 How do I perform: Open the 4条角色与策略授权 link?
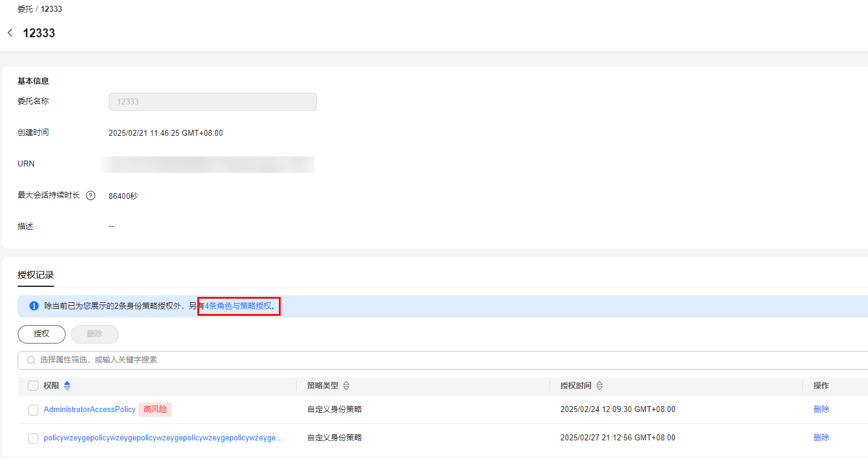pyautogui.click(x=238, y=306)
